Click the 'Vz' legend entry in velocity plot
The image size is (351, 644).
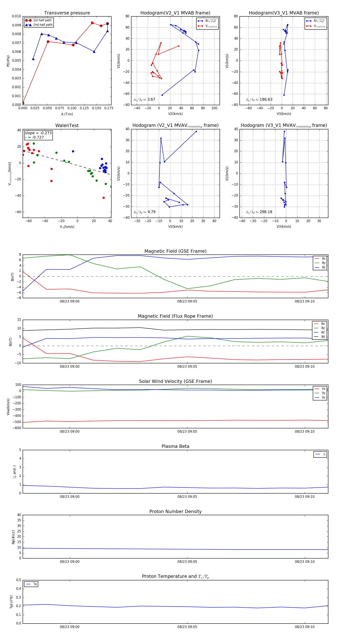[x=320, y=398]
